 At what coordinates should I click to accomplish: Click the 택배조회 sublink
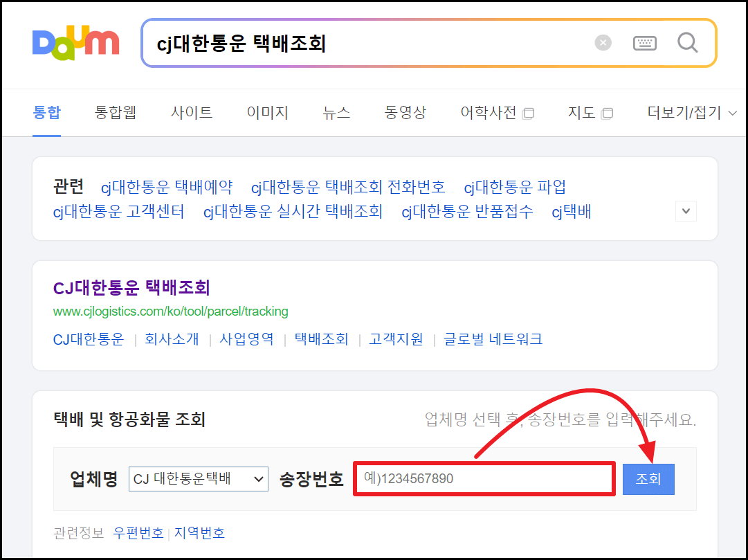click(x=322, y=339)
